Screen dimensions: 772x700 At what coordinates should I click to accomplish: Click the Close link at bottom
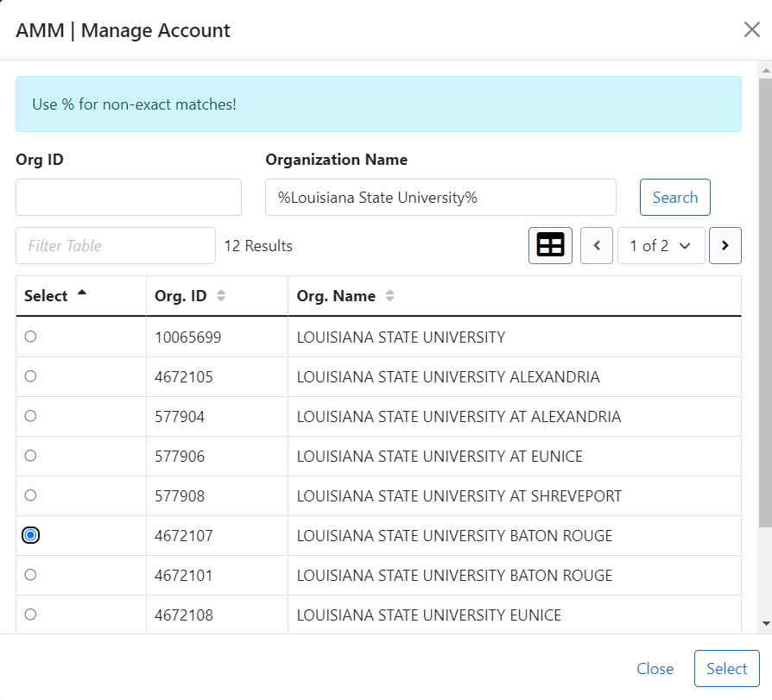coord(655,669)
